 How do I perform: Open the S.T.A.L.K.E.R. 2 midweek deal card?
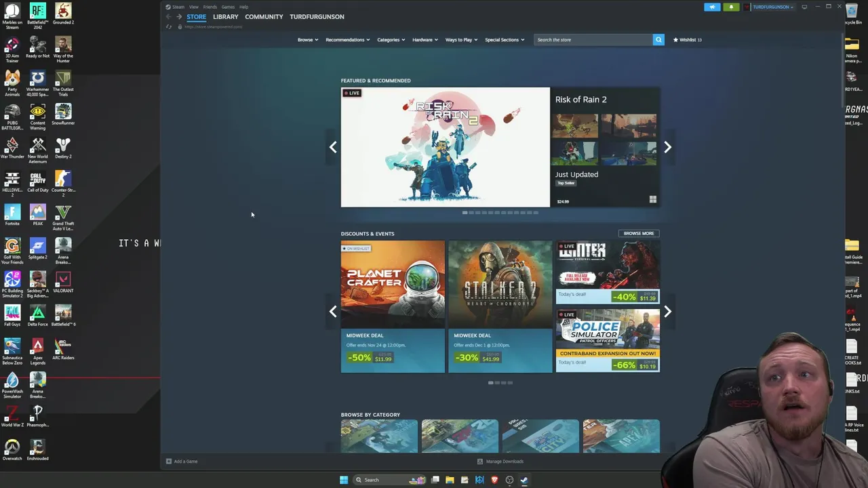[500, 306]
